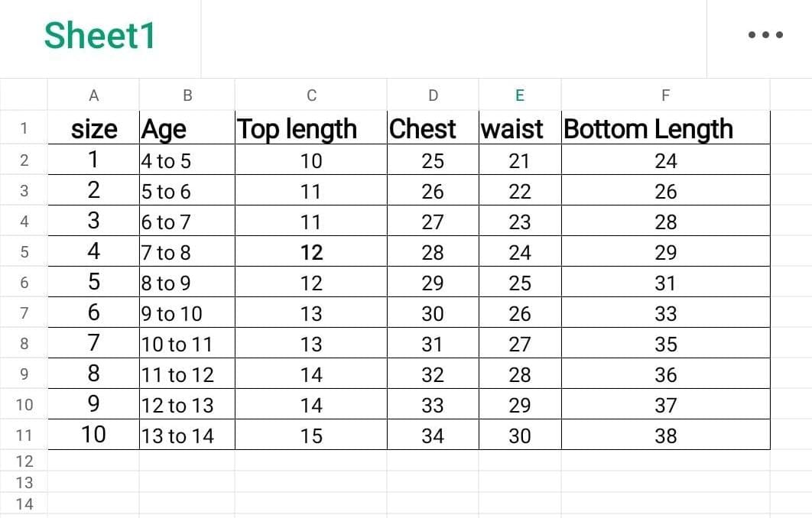Image resolution: width=812 pixels, height=518 pixels.
Task: Click the bold top length value 12
Action: point(311,252)
